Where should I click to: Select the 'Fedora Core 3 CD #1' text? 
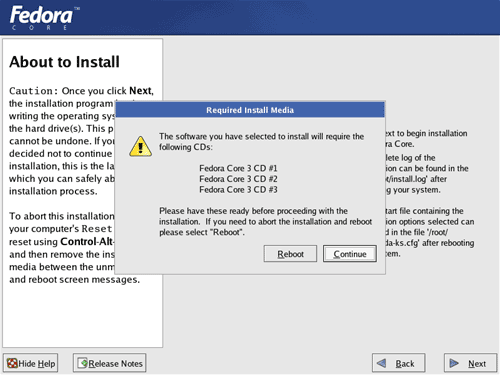pos(238,168)
